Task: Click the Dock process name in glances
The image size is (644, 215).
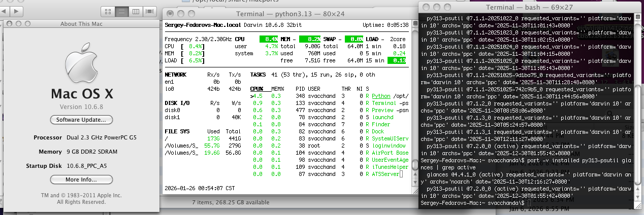Action: [378, 131]
